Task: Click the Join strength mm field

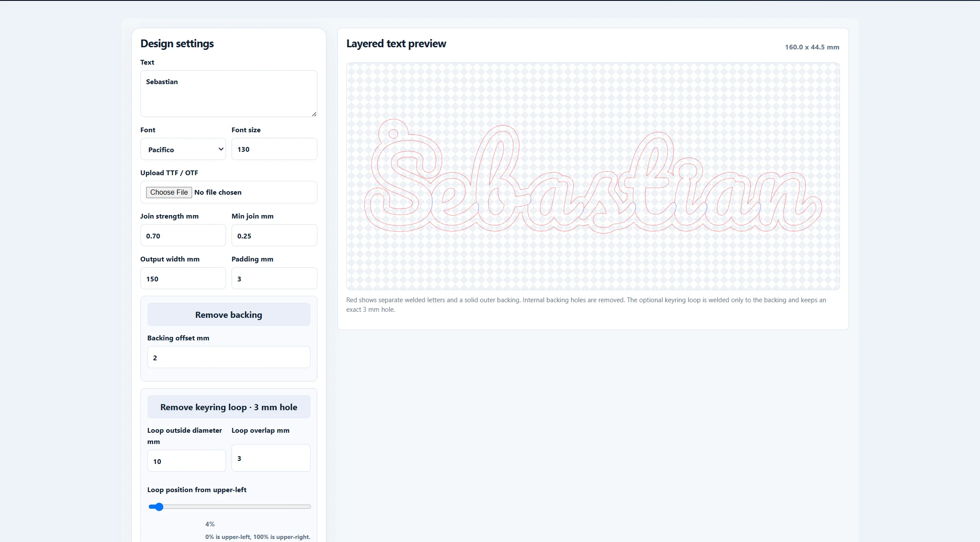Action: pyautogui.click(x=183, y=235)
